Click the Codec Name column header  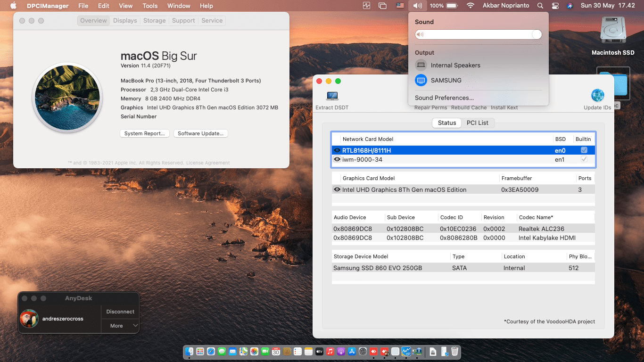(x=536, y=217)
